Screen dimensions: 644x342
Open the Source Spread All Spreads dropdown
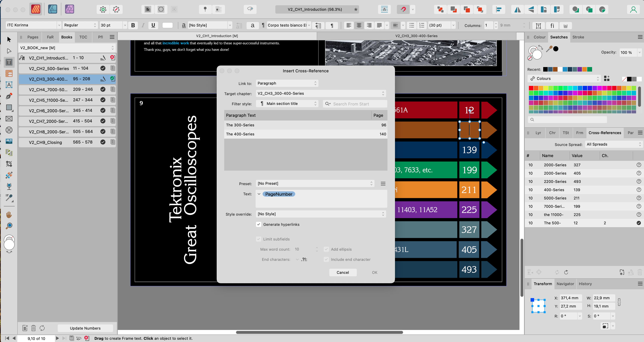pyautogui.click(x=614, y=144)
